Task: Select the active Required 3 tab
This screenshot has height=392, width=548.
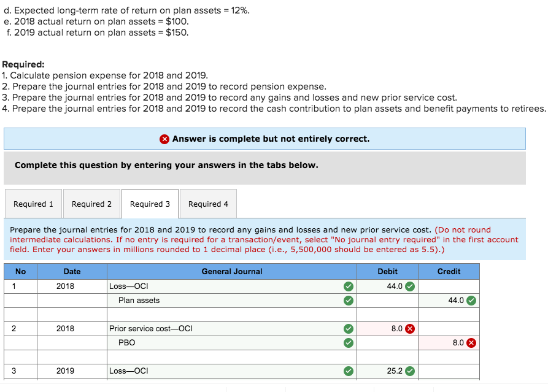Action: (150, 204)
